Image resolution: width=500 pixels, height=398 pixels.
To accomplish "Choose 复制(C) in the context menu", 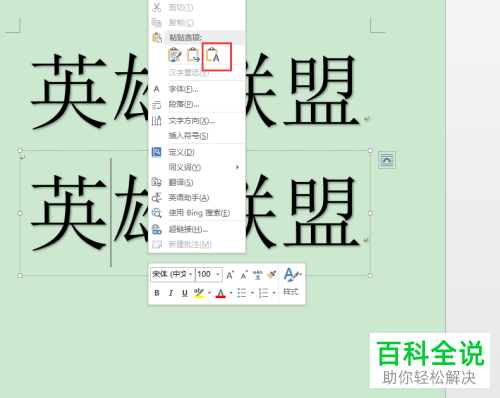I will point(181,23).
